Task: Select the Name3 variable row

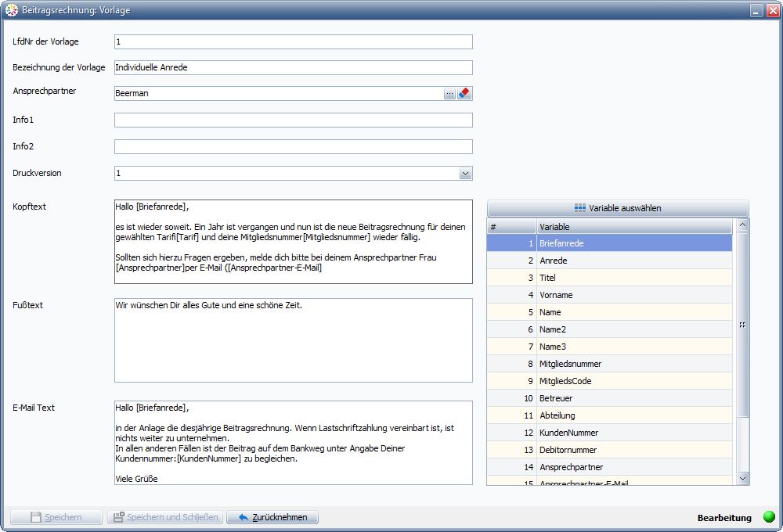Action: coord(610,347)
